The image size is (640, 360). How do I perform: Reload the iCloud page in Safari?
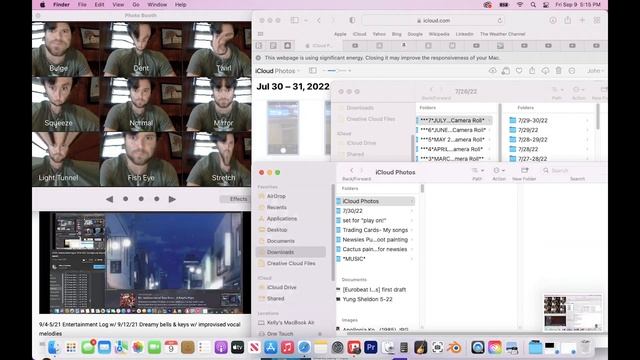(500, 20)
